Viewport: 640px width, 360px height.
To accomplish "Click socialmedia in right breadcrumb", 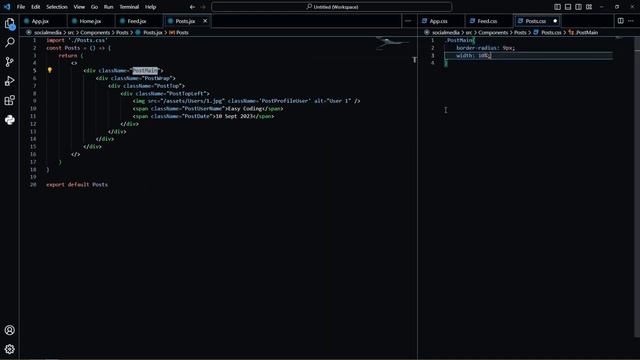I will (446, 32).
